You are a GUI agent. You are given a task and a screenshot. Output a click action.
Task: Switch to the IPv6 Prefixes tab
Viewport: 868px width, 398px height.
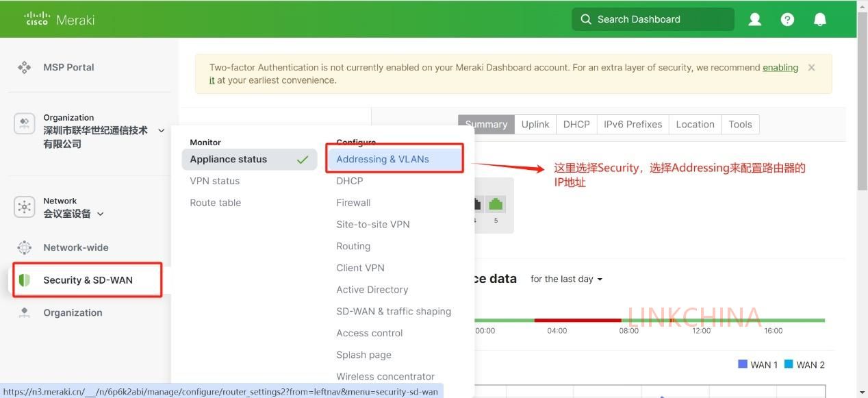[x=633, y=125]
